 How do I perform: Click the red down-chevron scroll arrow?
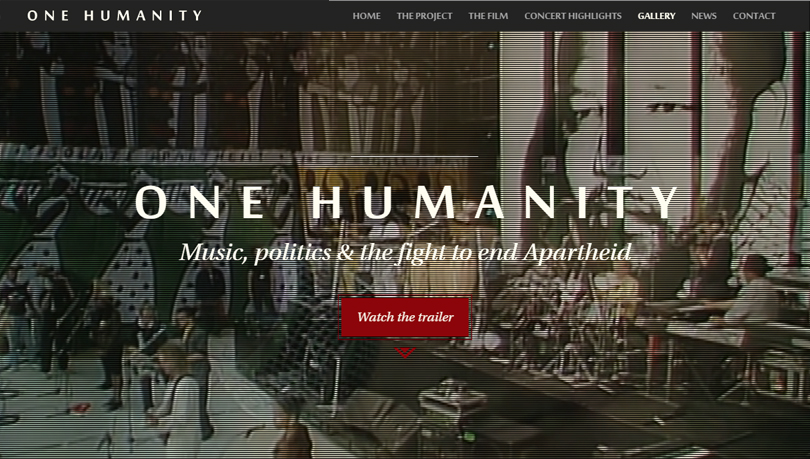[x=405, y=353]
